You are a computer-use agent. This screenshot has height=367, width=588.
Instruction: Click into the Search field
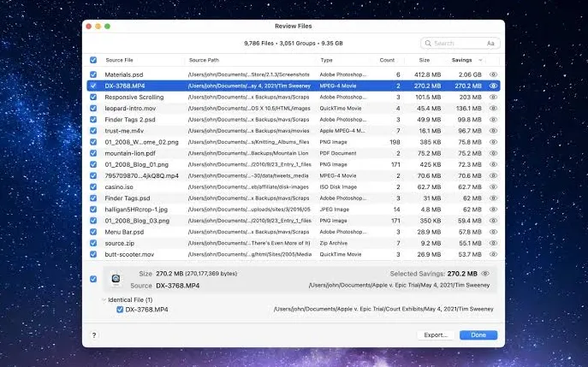point(460,44)
